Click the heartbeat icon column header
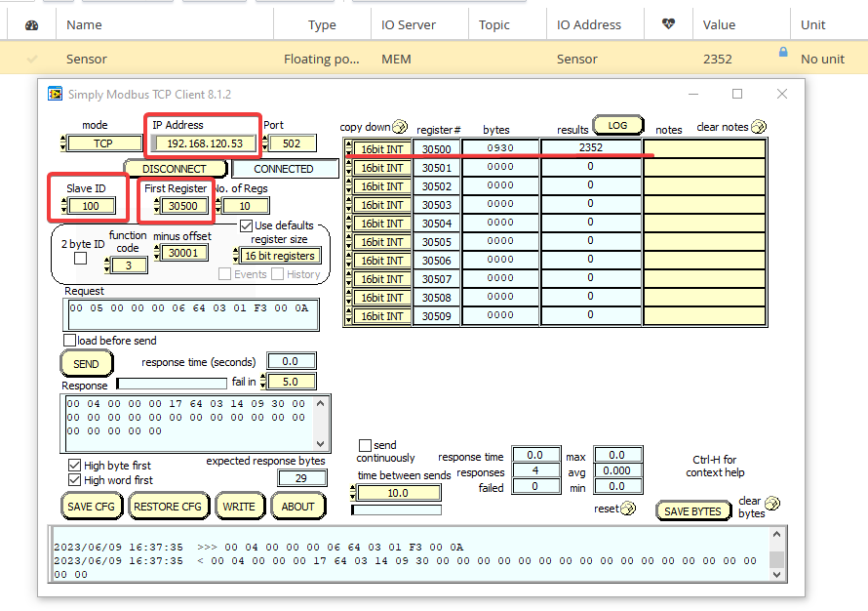Screen dimensions: 868x611 (668, 23)
